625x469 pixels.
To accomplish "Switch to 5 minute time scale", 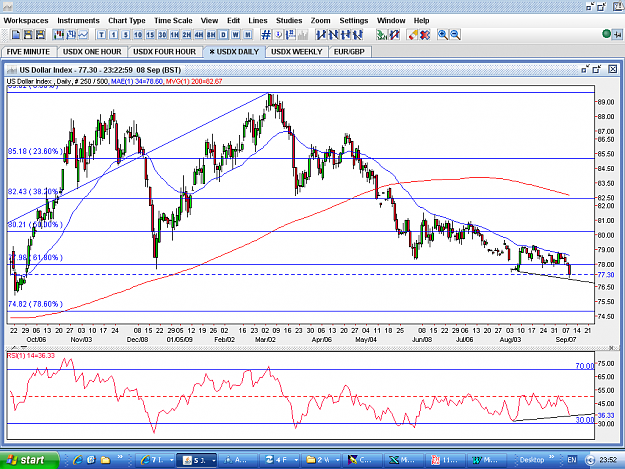I will 126,35.
